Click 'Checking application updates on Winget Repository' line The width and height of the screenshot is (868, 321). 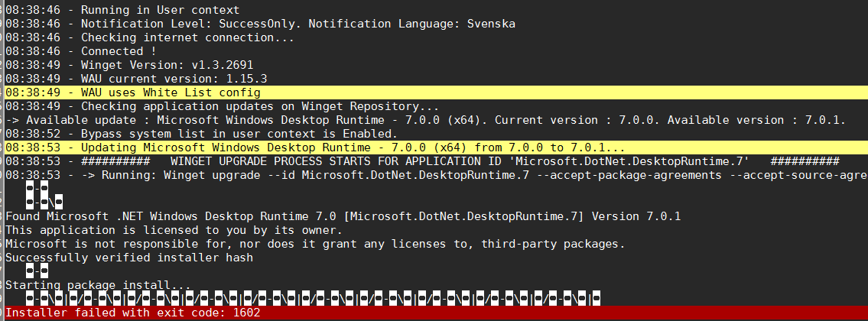point(223,106)
